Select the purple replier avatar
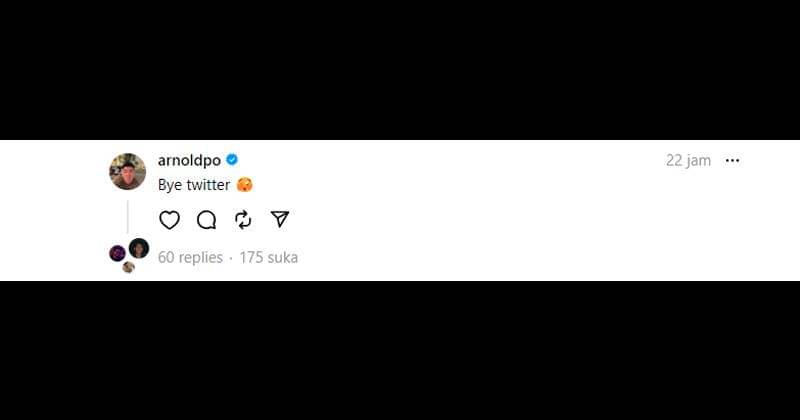800x420 pixels. pyautogui.click(x=117, y=253)
